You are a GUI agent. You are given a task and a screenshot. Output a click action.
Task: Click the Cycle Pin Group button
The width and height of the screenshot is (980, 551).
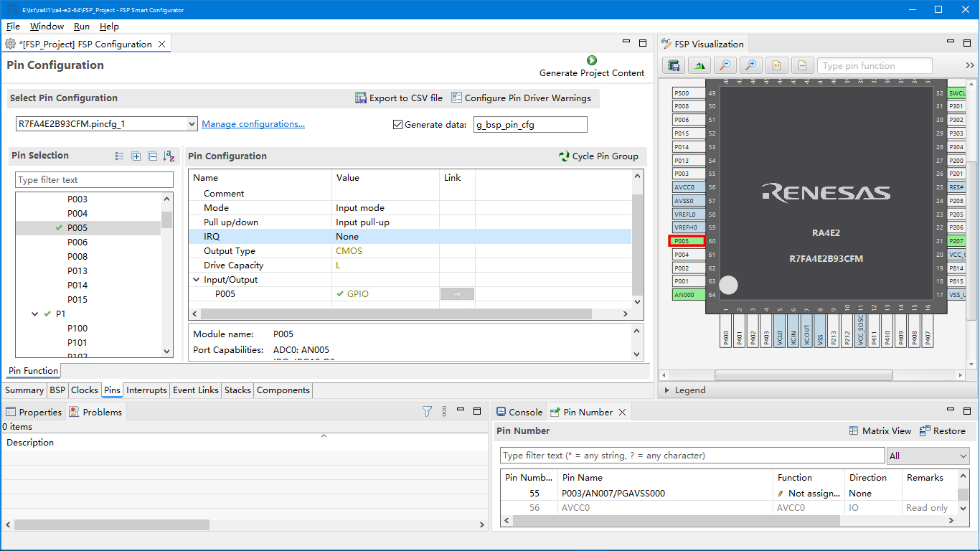[598, 156]
